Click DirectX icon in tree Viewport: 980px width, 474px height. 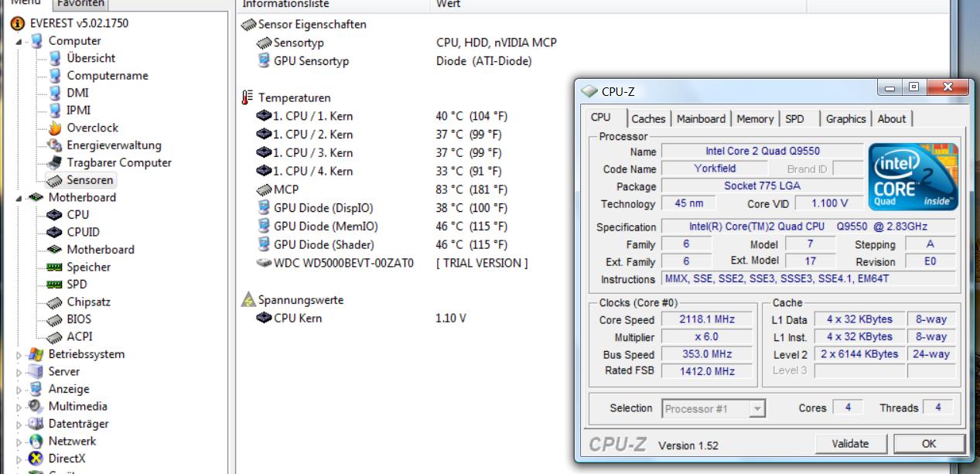[x=36, y=459]
